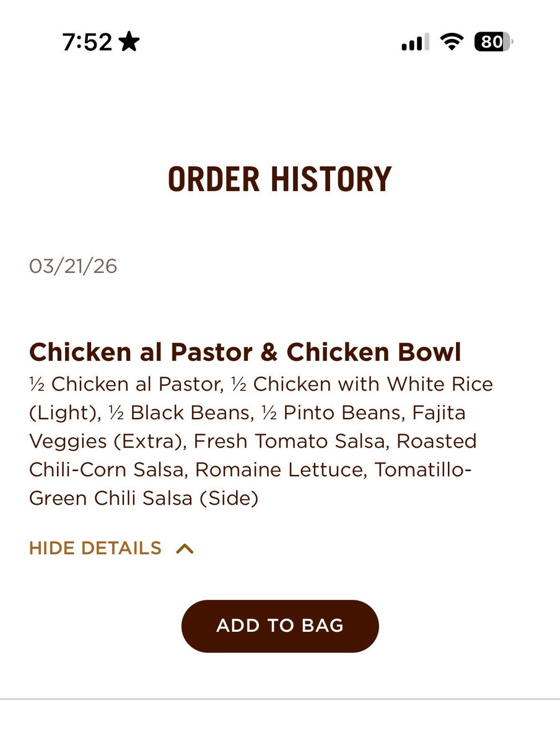The height and width of the screenshot is (744, 560).
Task: Tap the cellular signal bars icon
Action: 415,42
